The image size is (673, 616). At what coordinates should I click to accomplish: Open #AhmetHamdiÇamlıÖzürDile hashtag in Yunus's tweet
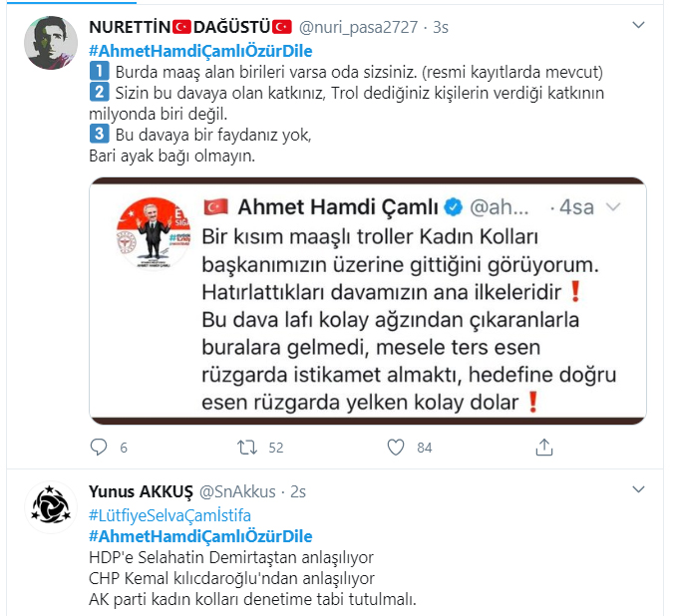tap(200, 536)
